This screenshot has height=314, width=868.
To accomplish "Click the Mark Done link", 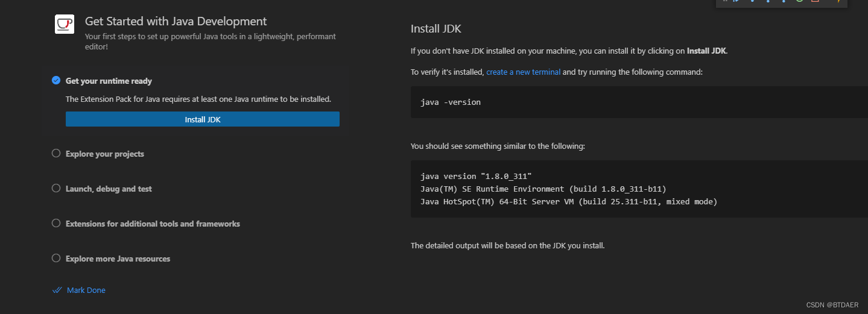I will pyautogui.click(x=86, y=290).
